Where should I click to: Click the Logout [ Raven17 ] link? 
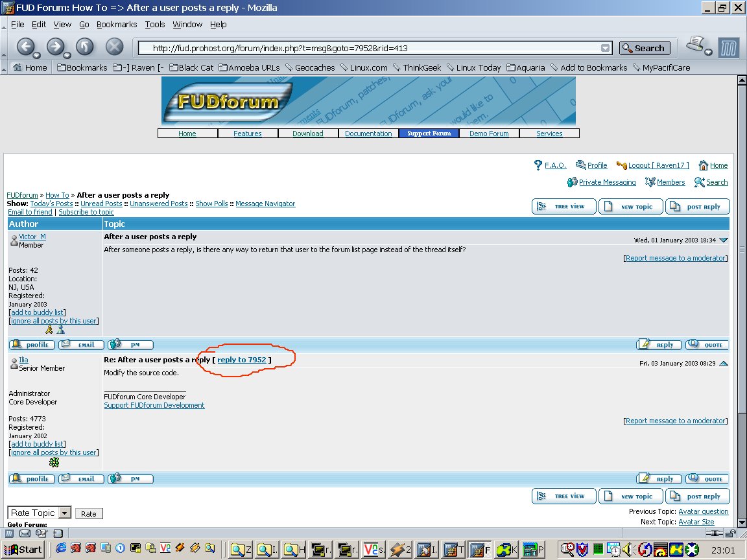click(x=658, y=165)
